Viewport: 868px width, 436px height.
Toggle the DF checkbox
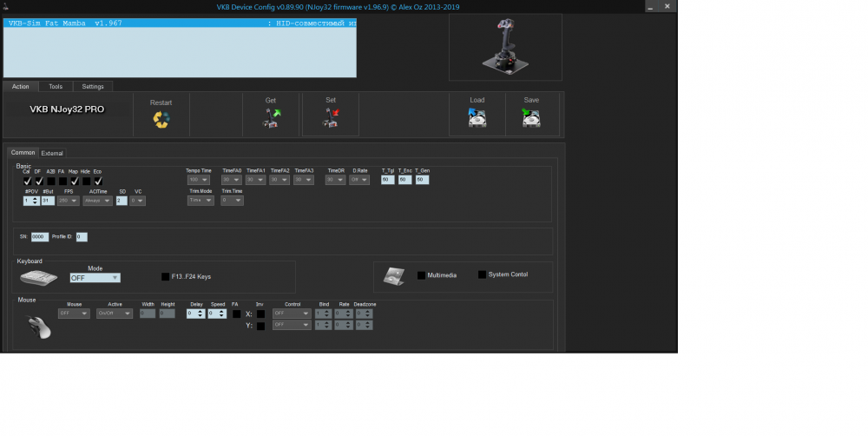tap(39, 182)
